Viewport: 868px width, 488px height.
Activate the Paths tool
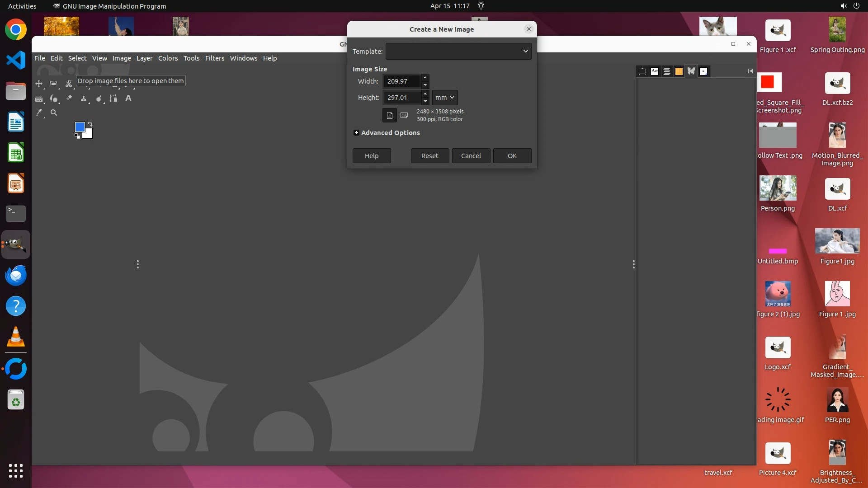(113, 98)
